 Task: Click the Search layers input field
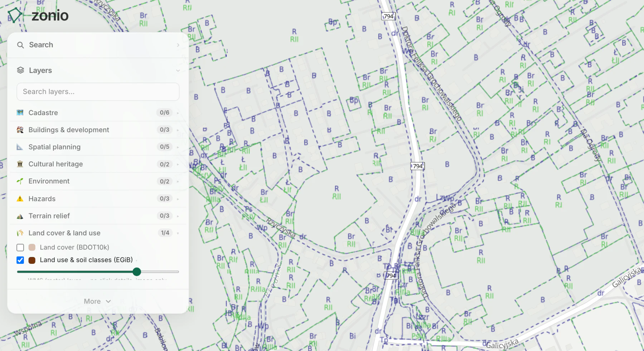tap(98, 92)
